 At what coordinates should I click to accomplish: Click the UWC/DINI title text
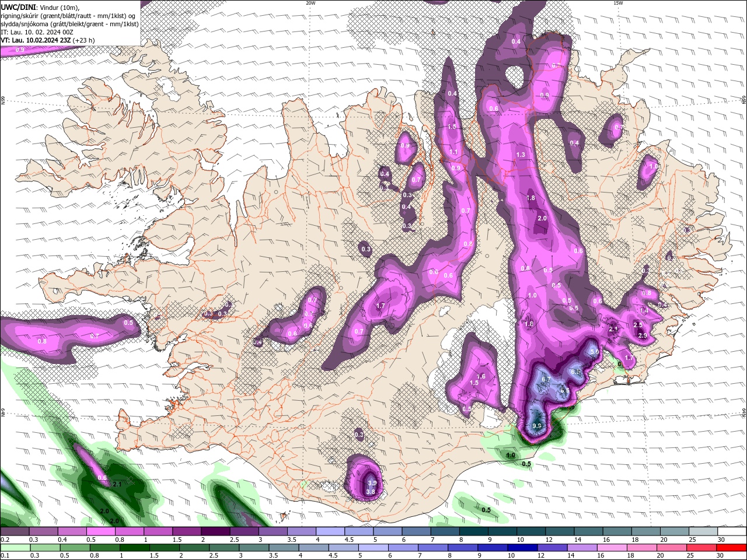coord(18,7)
